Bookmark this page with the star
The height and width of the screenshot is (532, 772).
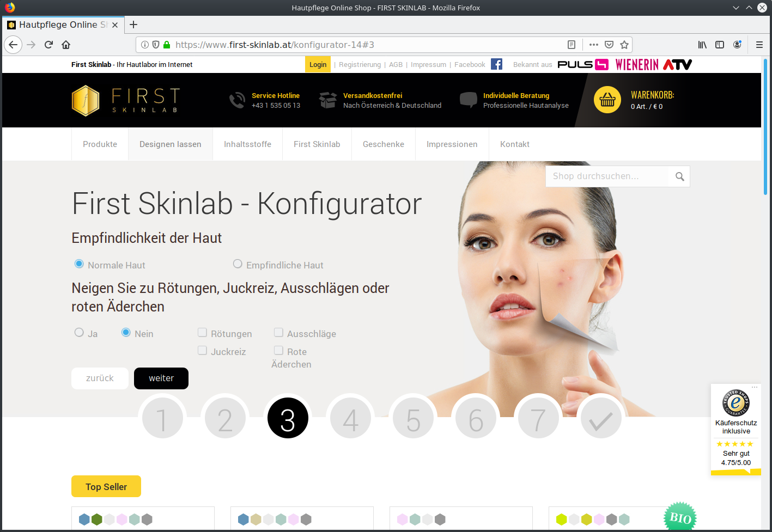click(624, 45)
